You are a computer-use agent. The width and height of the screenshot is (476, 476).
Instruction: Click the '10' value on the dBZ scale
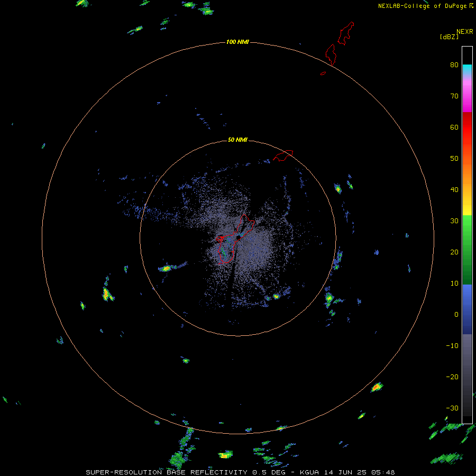click(x=454, y=283)
